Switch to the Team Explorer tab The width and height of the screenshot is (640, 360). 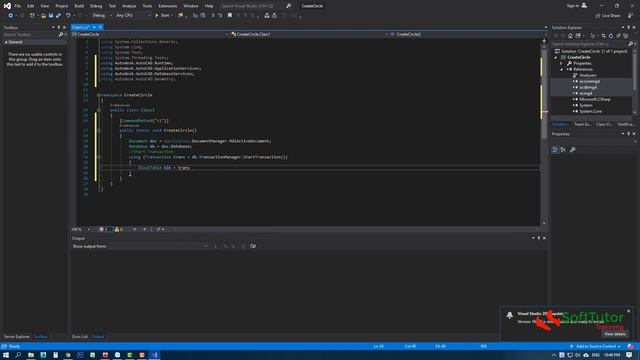tap(582, 124)
